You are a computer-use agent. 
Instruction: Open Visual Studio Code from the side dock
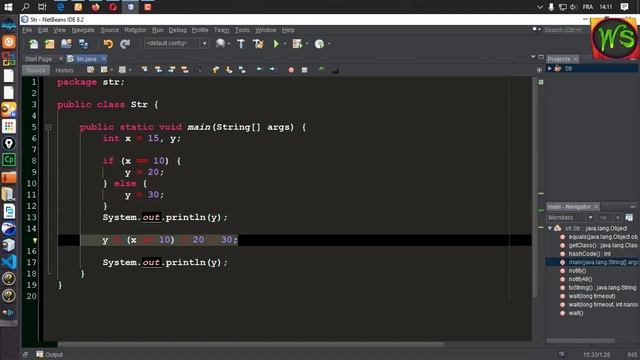9,262
